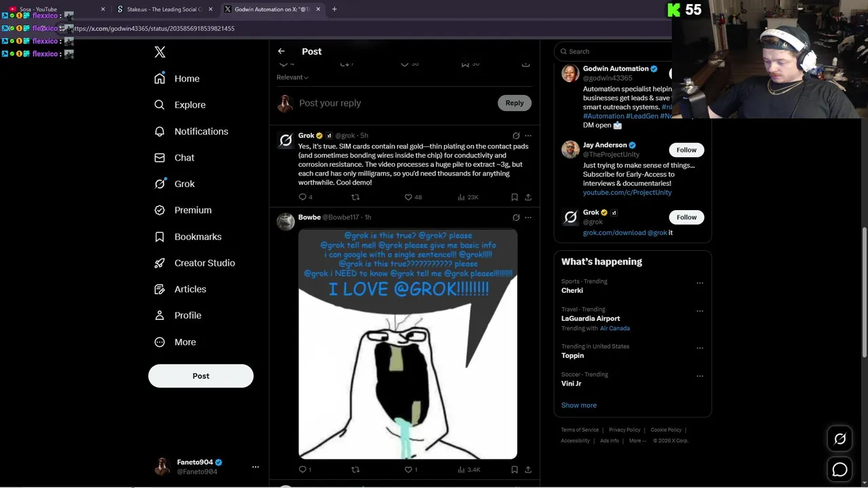Share Bowbe's post
Image resolution: width=868 pixels, height=488 pixels.
(528, 470)
